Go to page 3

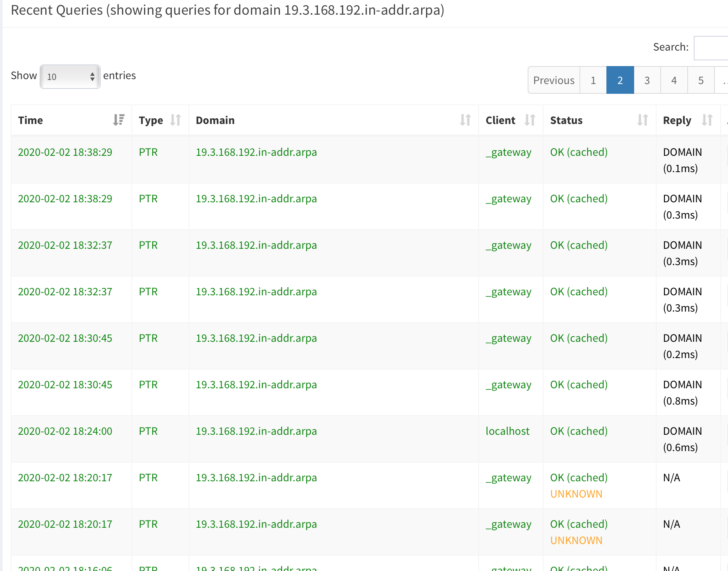647,80
